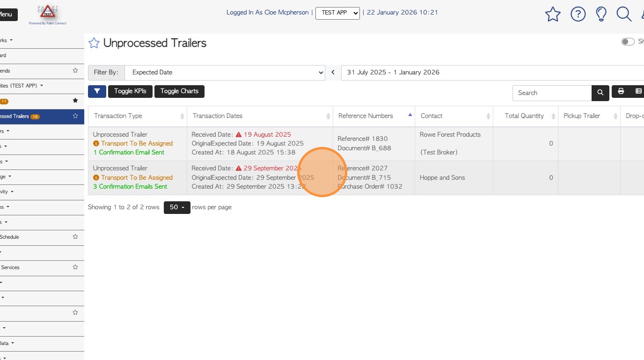
Task: Open the help question mark icon
Action: pyautogui.click(x=578, y=15)
